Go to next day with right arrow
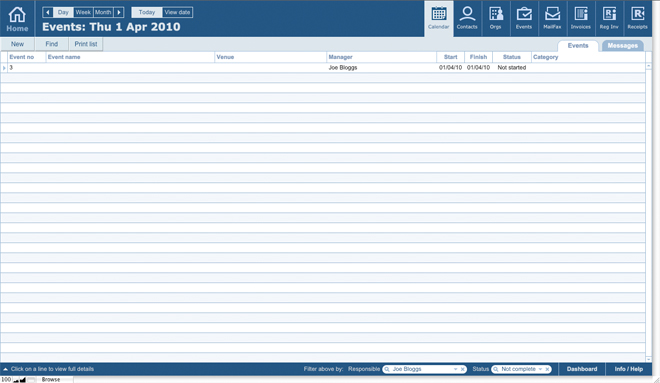This screenshot has height=383, width=660. 119,12
